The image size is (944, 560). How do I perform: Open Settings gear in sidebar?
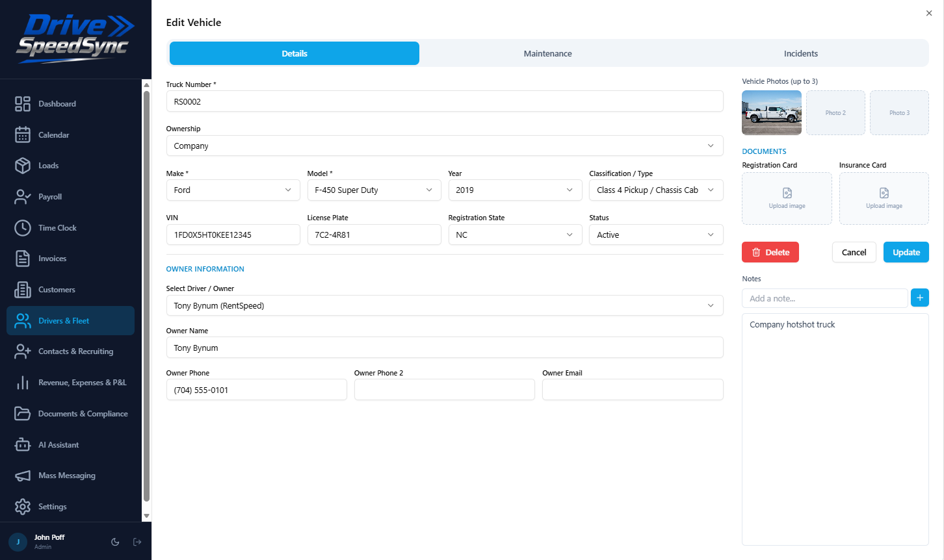coord(23,507)
